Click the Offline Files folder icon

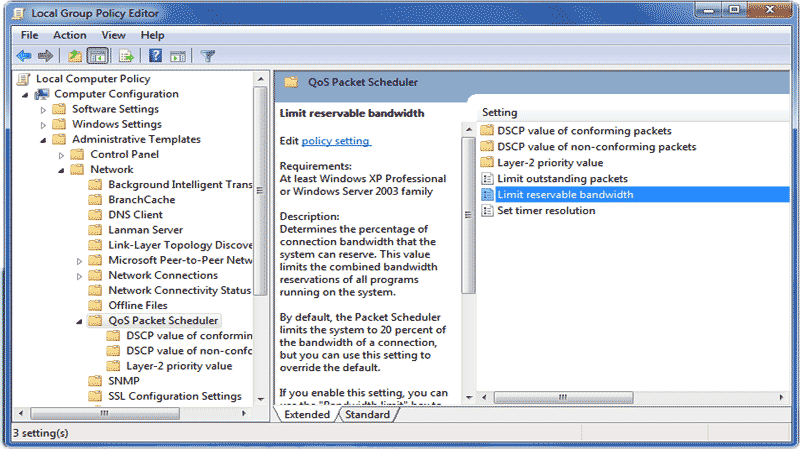click(95, 306)
